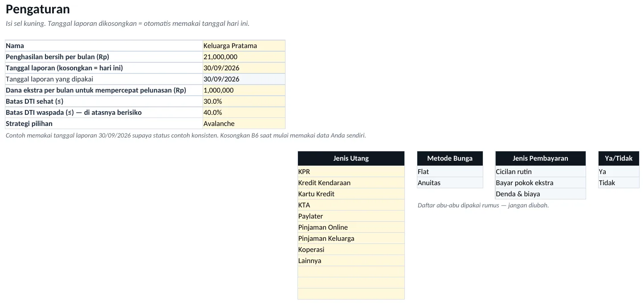
Task: Click the 'Bayar pokok ekstra' cell
Action: 540,183
